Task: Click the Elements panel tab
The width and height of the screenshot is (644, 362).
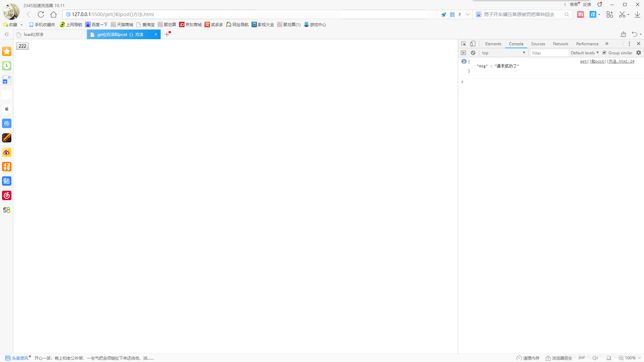Action: (493, 44)
